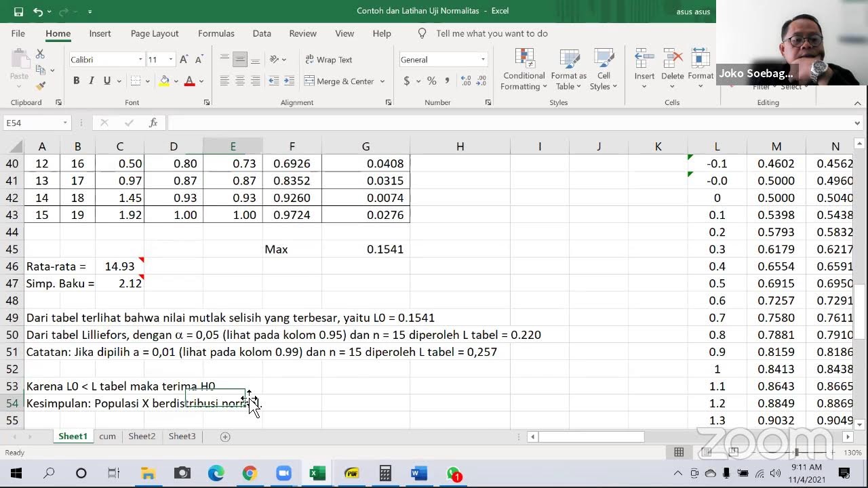The image size is (868, 488).
Task: Toggle underline formatting
Action: (107, 81)
